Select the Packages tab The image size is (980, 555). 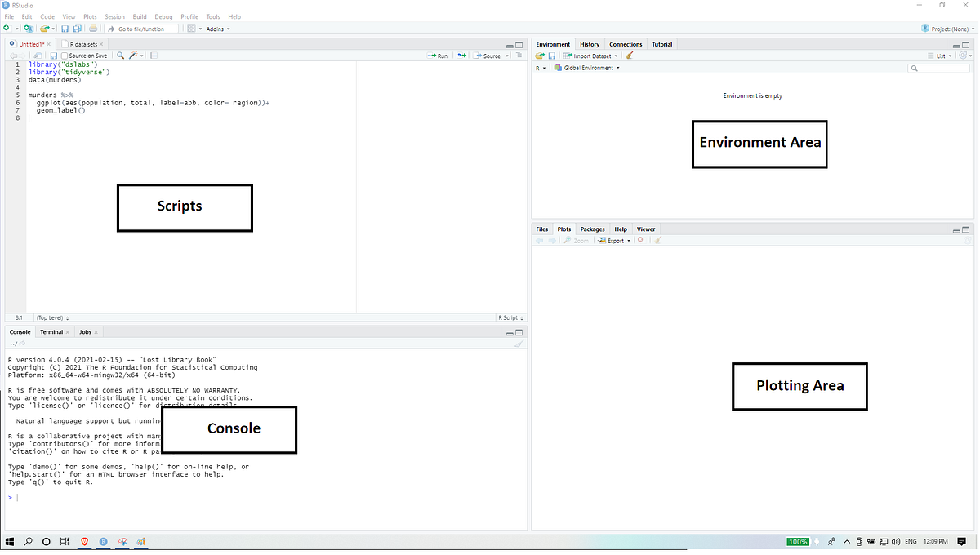[x=592, y=229]
